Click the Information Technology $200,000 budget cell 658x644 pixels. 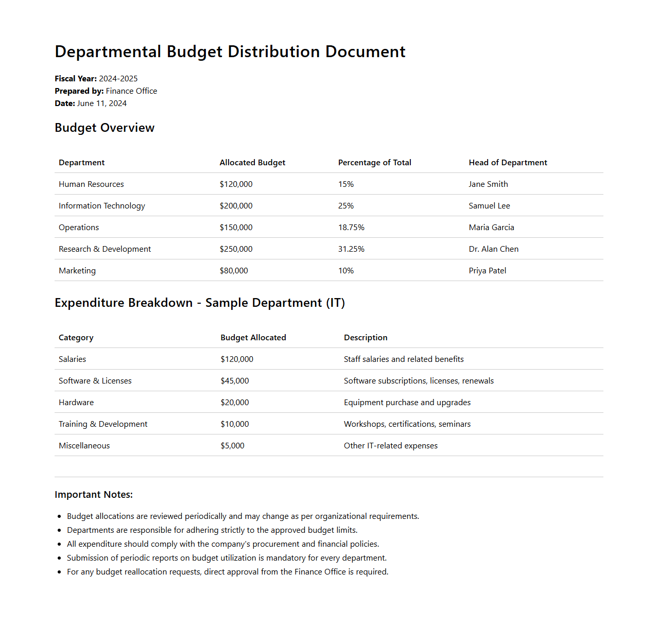236,206
